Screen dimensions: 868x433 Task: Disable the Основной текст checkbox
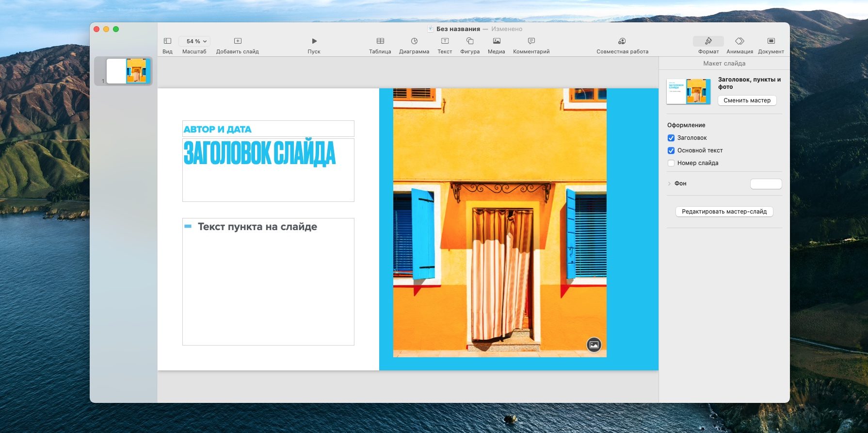pyautogui.click(x=671, y=150)
